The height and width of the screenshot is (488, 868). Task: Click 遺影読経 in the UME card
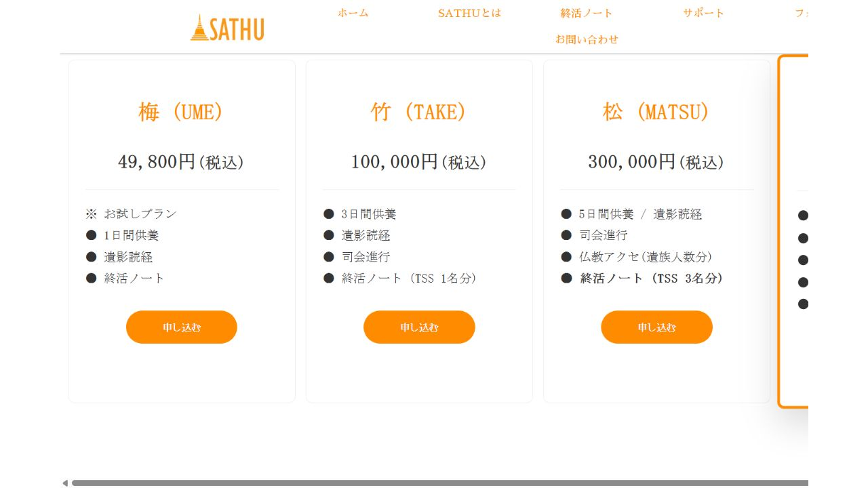(119, 257)
